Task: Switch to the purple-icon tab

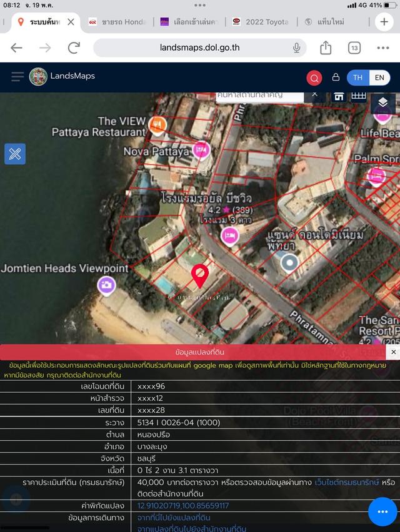Action: [x=188, y=22]
